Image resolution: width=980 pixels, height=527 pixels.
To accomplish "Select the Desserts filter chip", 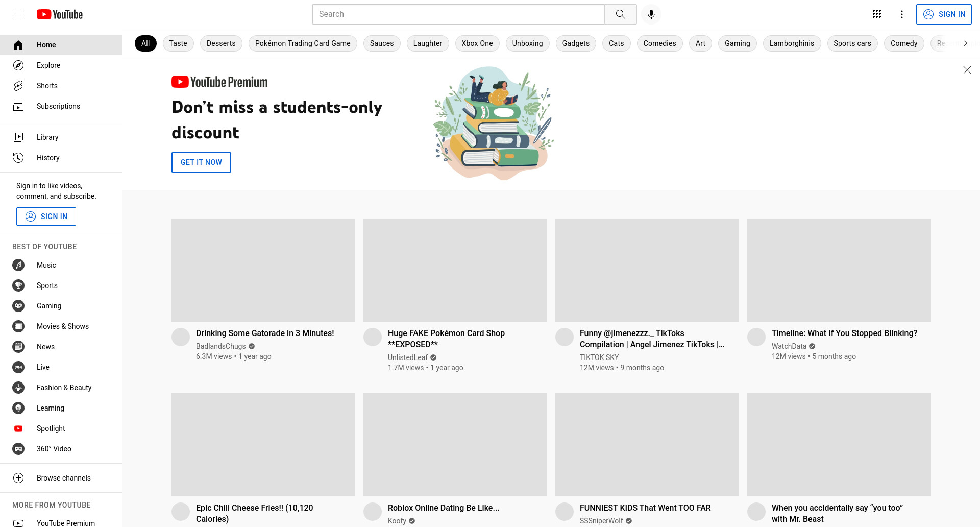I will tap(221, 43).
